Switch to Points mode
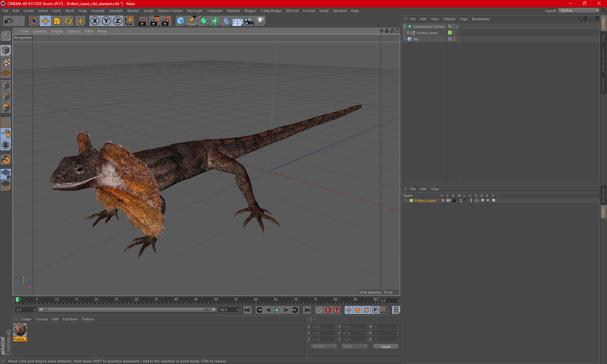The height and width of the screenshot is (364, 607). tap(6, 85)
